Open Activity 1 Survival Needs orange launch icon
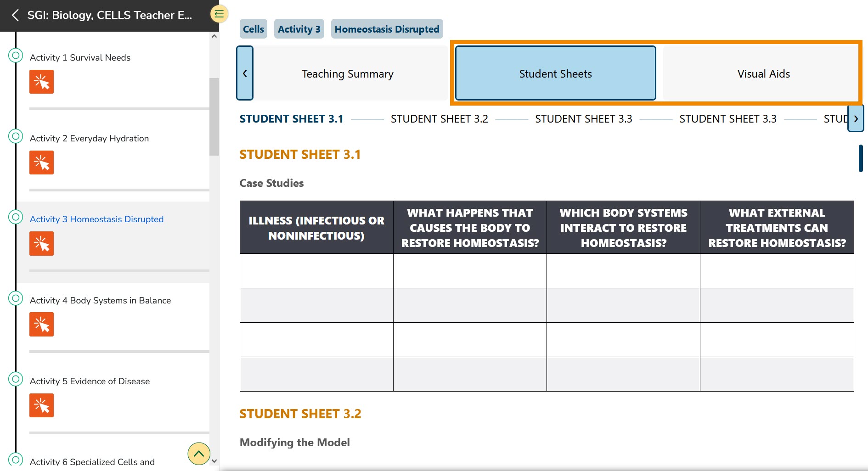 tap(41, 82)
